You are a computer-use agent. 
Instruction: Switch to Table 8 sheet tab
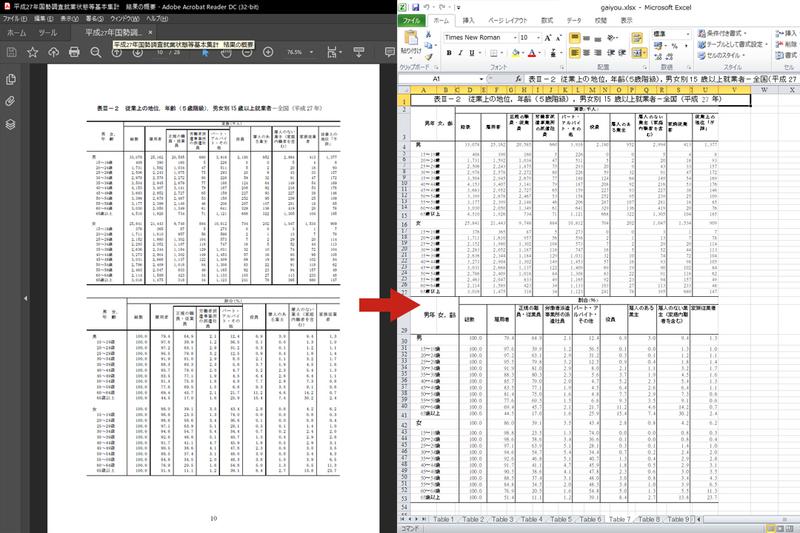pyautogui.click(x=648, y=519)
